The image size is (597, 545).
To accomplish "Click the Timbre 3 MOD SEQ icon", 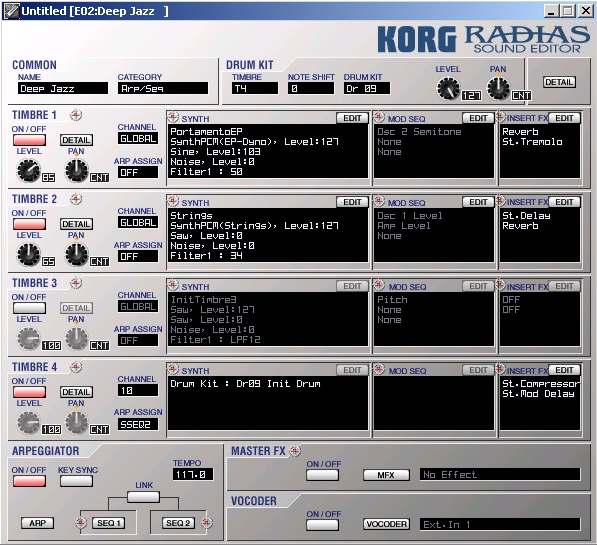I will coord(379,285).
